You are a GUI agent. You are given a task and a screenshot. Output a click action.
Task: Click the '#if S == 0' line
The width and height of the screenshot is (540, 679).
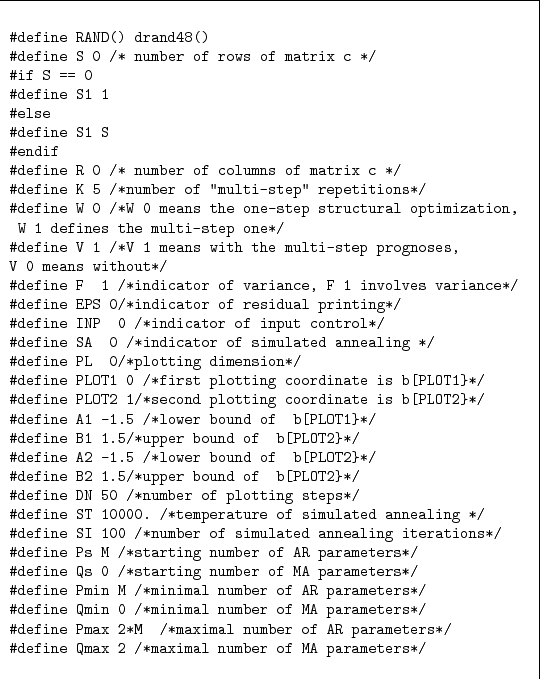(51, 75)
